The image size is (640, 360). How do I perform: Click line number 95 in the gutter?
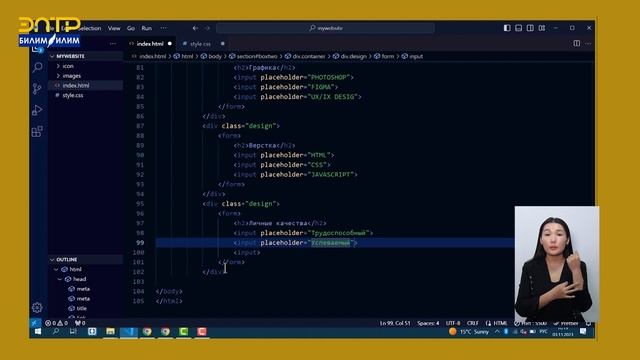pos(140,204)
